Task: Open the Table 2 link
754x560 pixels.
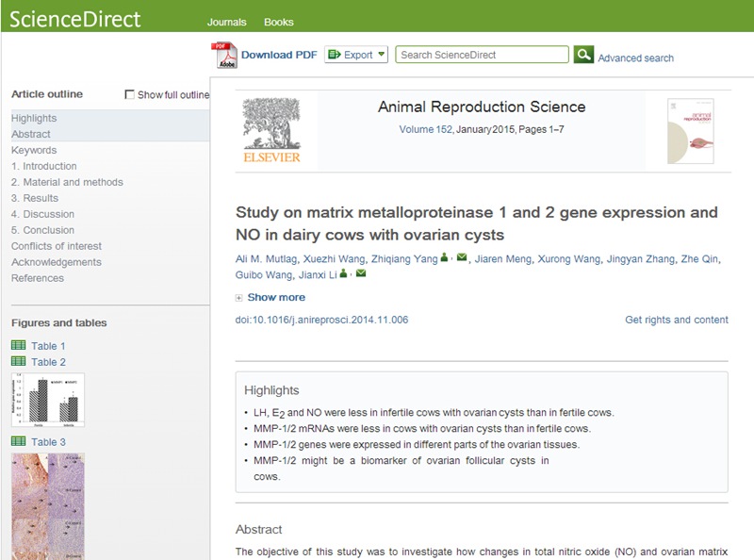Action: pos(48,362)
